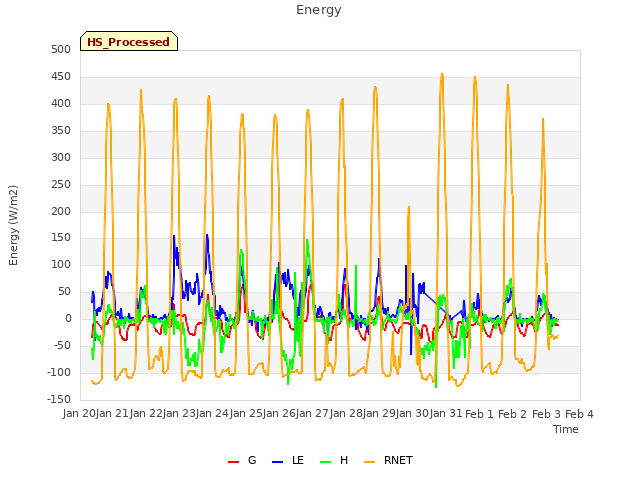The height and width of the screenshot is (480, 640).
Task: Click the -100 y-axis tick label
Action: pyautogui.click(x=59, y=372)
